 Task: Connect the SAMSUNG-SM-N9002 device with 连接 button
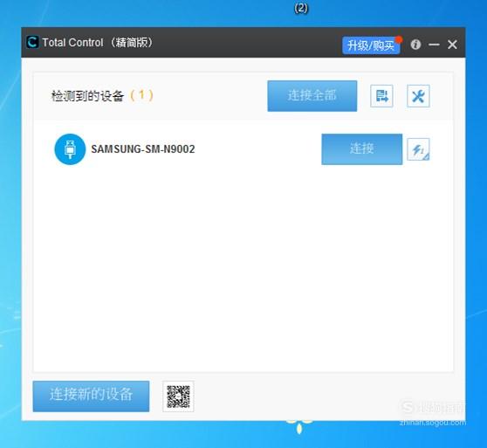(362, 148)
